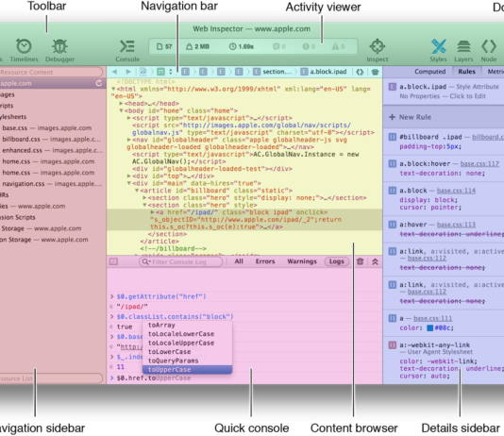Collapse the quick console with double chevron
Image resolution: width=504 pixels, height=436 pixels.
pyautogui.click(x=375, y=261)
